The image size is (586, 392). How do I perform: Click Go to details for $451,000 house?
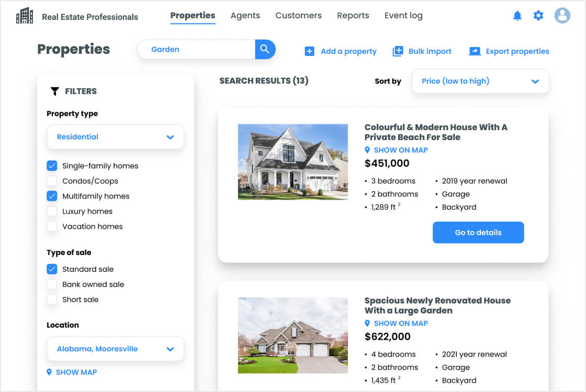point(478,233)
